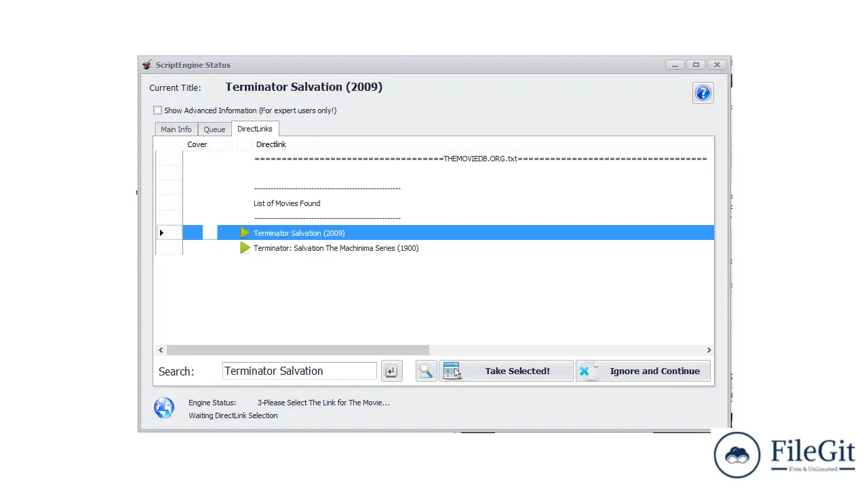Click status text Please Select The Link
The width and height of the screenshot is (868, 488).
click(323, 403)
